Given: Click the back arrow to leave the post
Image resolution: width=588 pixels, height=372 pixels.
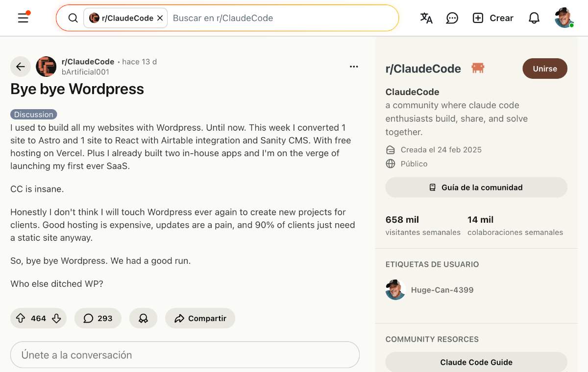Looking at the screenshot, I should 20,67.
